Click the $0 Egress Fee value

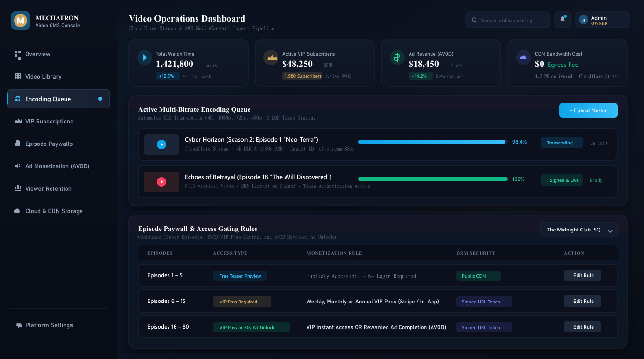556,65
